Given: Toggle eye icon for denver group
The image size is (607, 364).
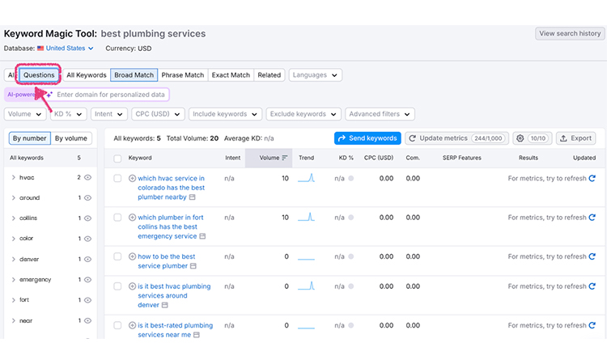Looking at the screenshot, I should coord(88,259).
